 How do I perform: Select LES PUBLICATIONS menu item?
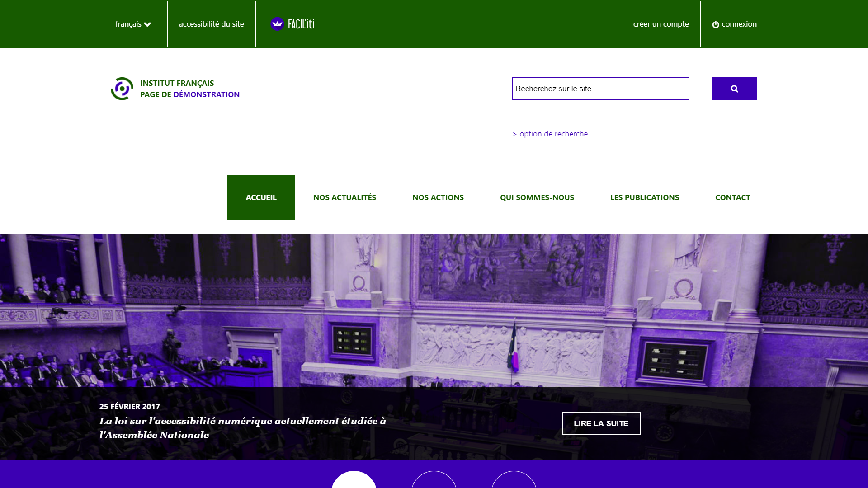tap(644, 197)
